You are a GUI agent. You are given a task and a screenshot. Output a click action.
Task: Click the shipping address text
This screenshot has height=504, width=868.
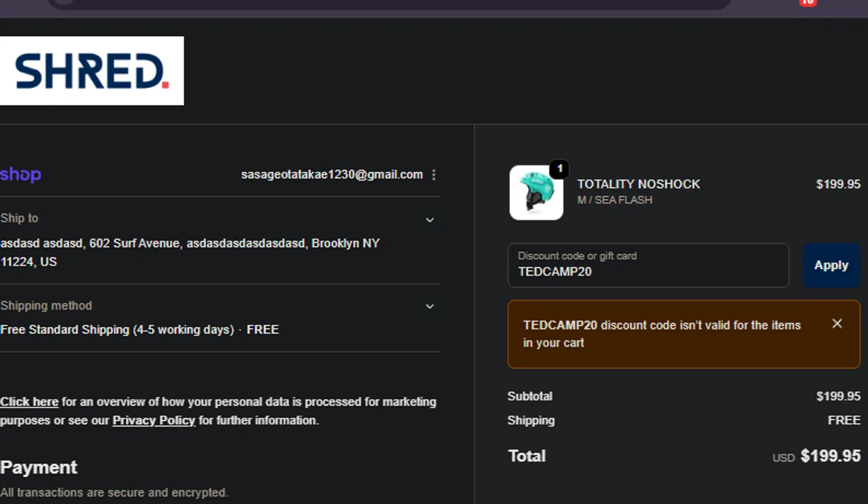[x=190, y=252]
